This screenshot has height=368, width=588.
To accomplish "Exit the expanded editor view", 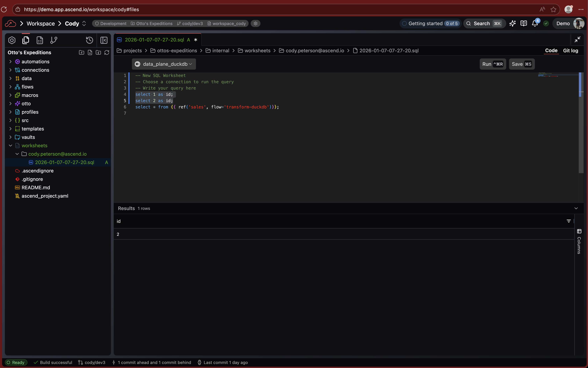I will [577, 39].
